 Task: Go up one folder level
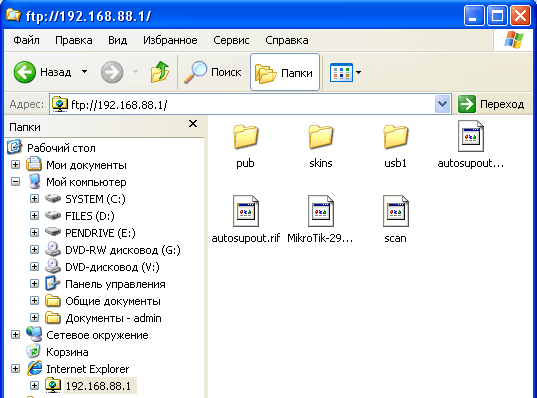pos(160,72)
